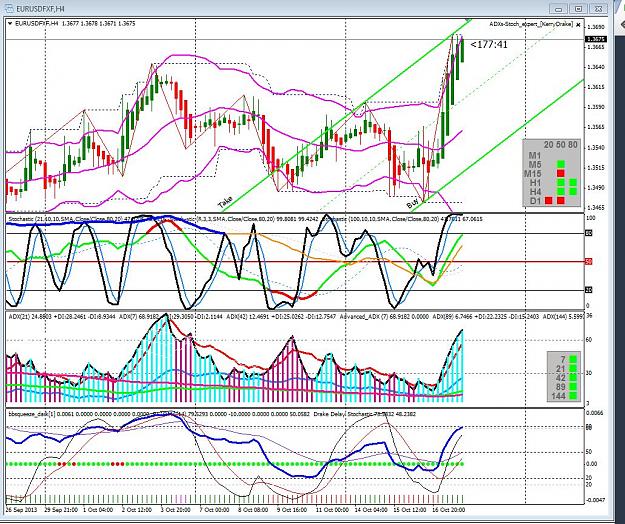Click price scale value 1.3690
625x524 pixels.
(x=596, y=27)
